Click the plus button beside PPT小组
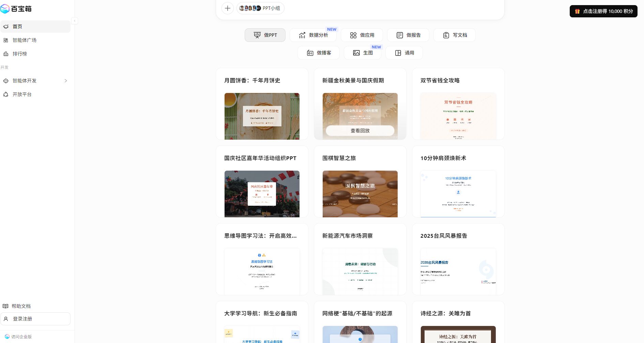The image size is (644, 343). [x=228, y=8]
